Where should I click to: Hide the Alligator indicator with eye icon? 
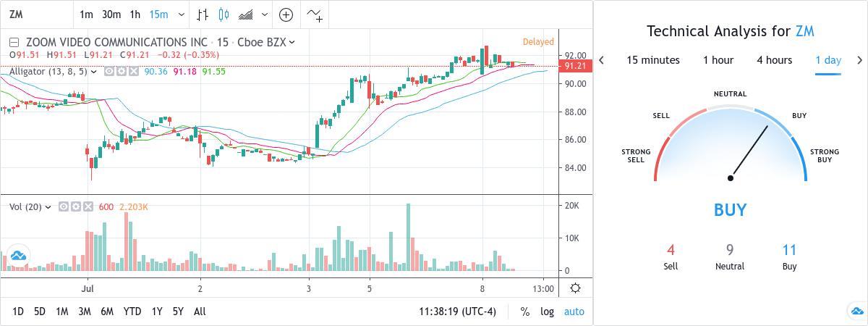tap(109, 71)
